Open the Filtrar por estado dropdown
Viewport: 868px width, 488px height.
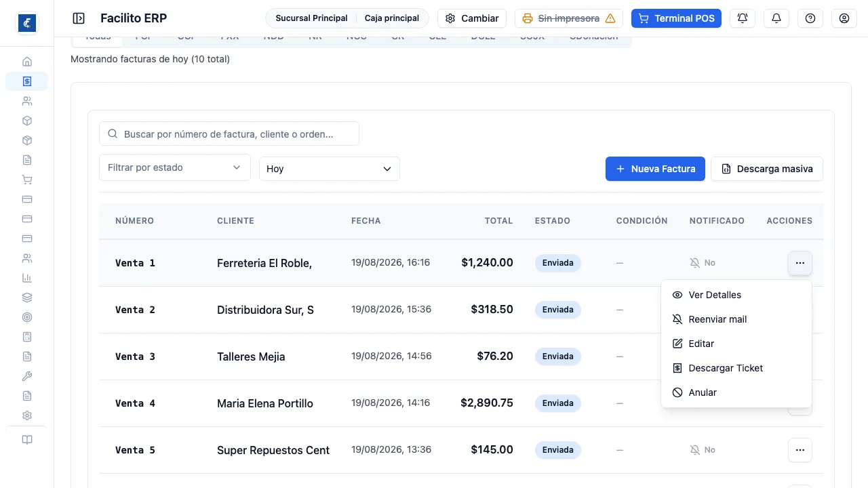[x=175, y=167]
